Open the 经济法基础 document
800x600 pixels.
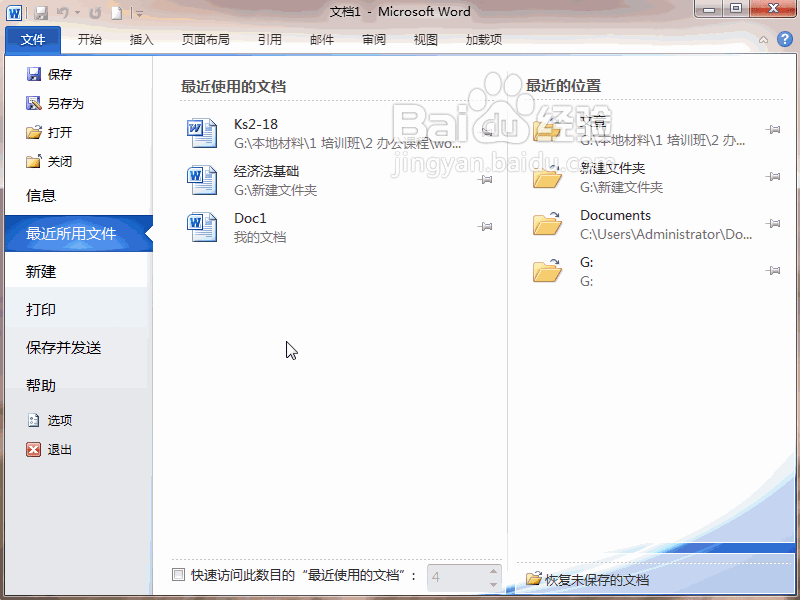tap(266, 172)
